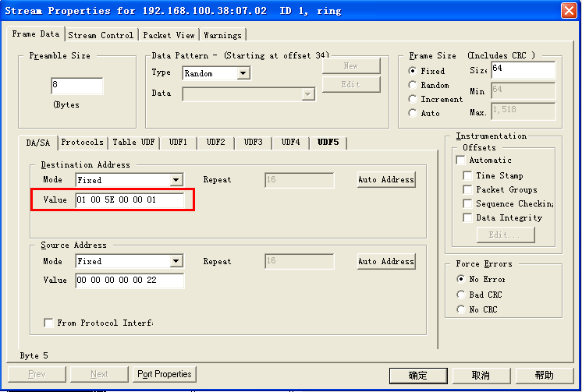Enable the Automatic instrumentation offsets checkbox
This screenshot has height=392, width=582.
click(x=460, y=161)
